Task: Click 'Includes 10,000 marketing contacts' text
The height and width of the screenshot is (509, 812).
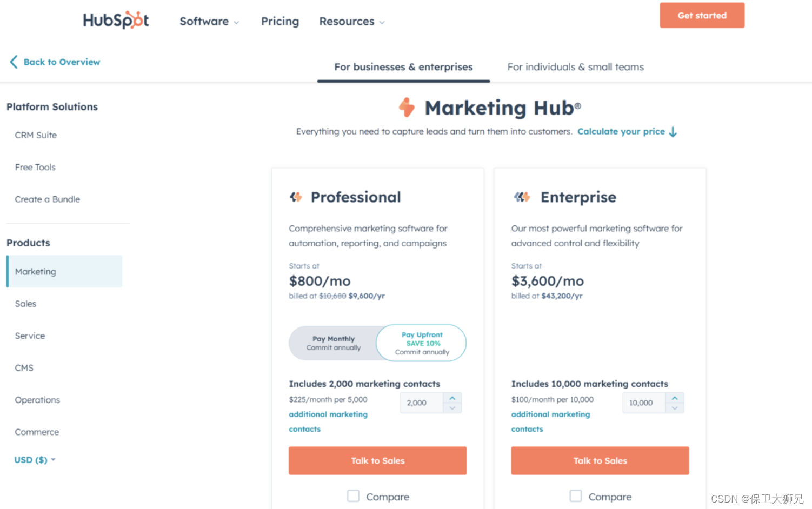Action: coord(590,384)
